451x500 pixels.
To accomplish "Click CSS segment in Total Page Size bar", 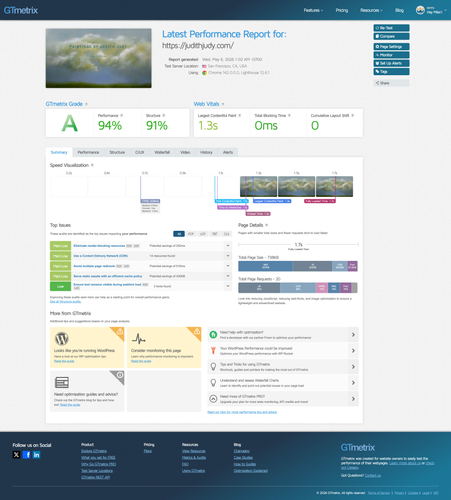I will tap(340, 266).
